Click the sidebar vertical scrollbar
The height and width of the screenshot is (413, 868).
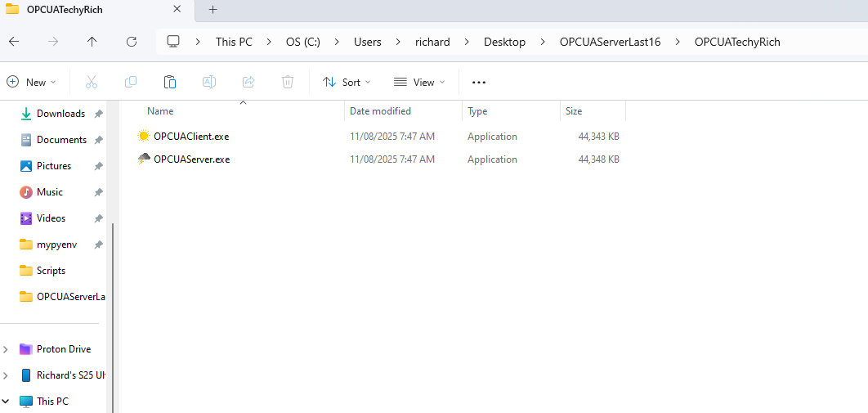(113, 318)
